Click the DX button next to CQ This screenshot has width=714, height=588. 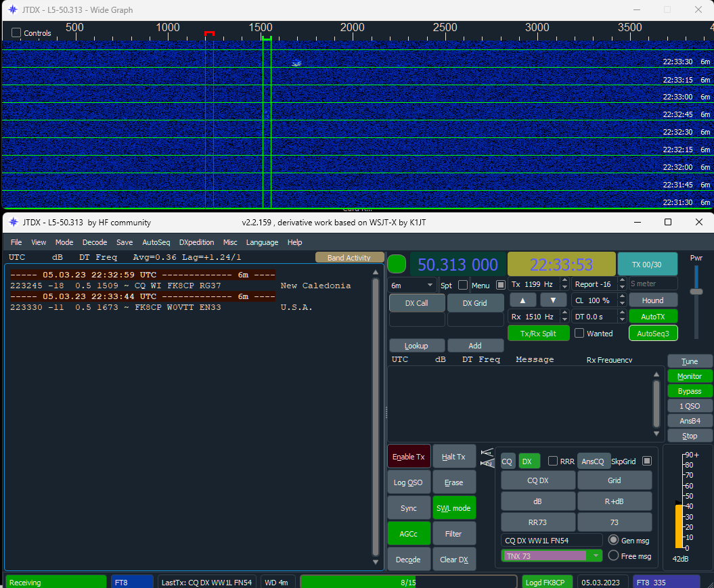click(529, 461)
